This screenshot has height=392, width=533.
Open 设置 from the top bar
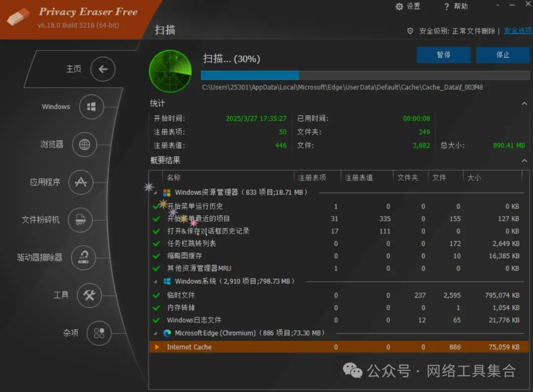[x=414, y=6]
